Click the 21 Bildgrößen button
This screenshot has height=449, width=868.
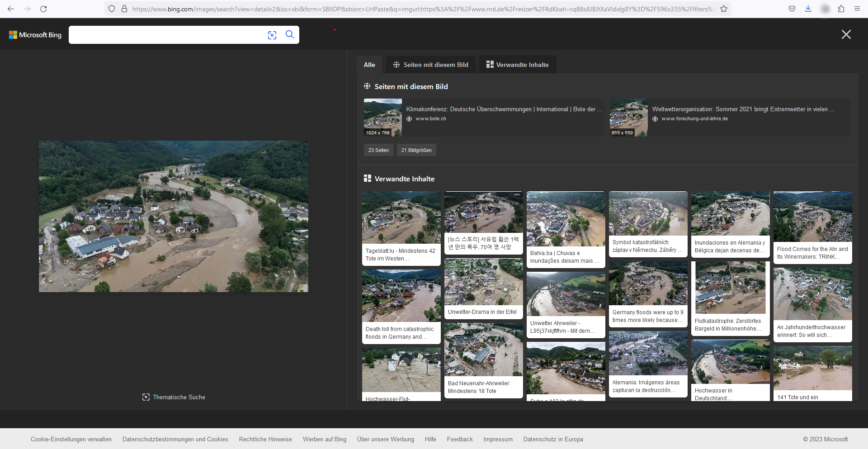416,150
